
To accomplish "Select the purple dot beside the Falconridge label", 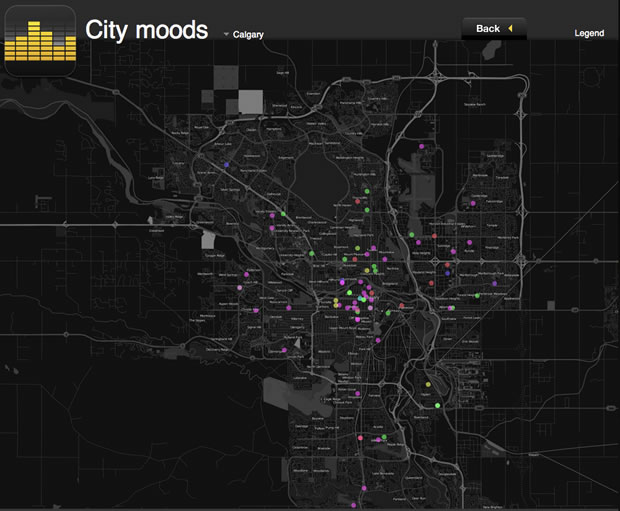I will tap(473, 203).
